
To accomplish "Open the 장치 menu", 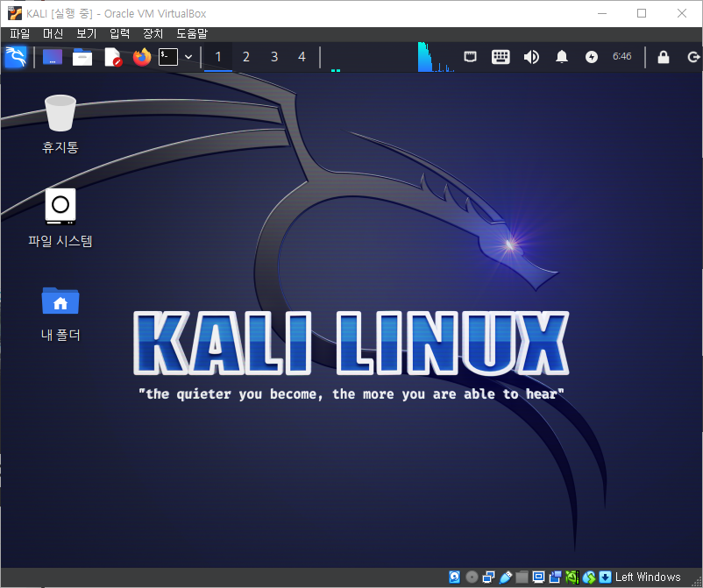I will pyautogui.click(x=153, y=33).
